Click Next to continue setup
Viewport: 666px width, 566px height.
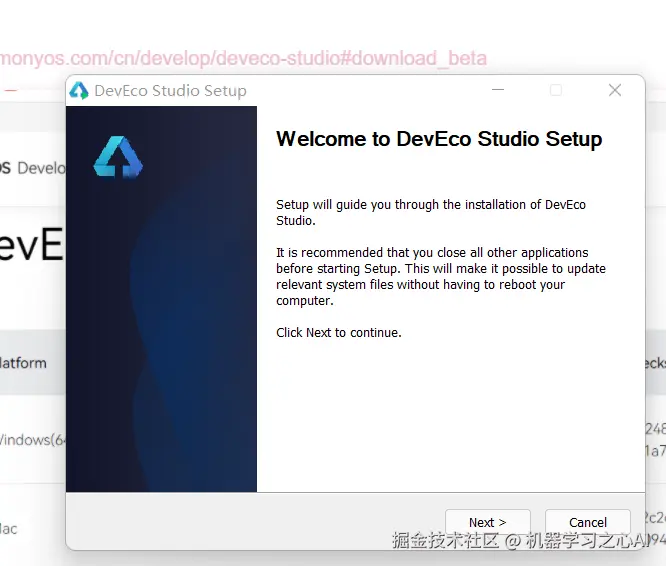tap(488, 522)
